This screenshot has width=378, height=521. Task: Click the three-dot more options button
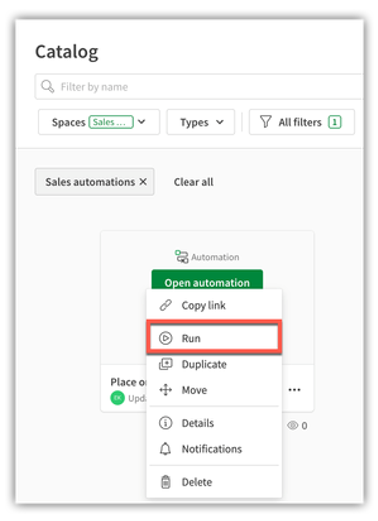pos(294,390)
